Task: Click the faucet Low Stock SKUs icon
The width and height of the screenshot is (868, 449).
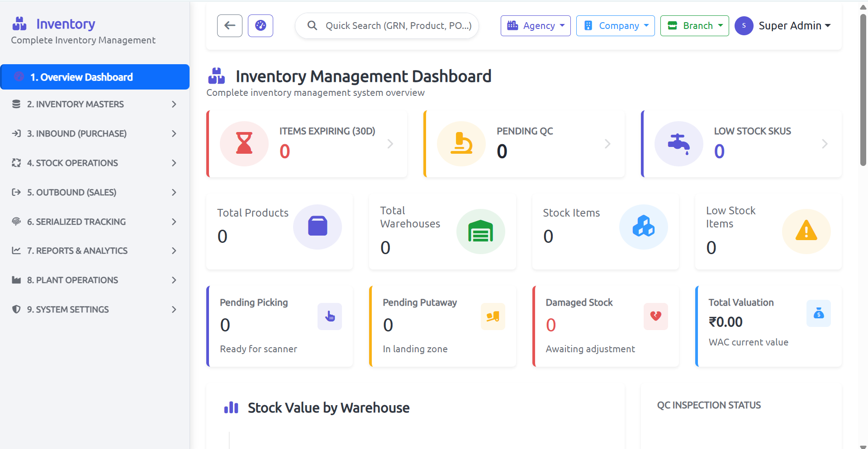Action: click(679, 144)
